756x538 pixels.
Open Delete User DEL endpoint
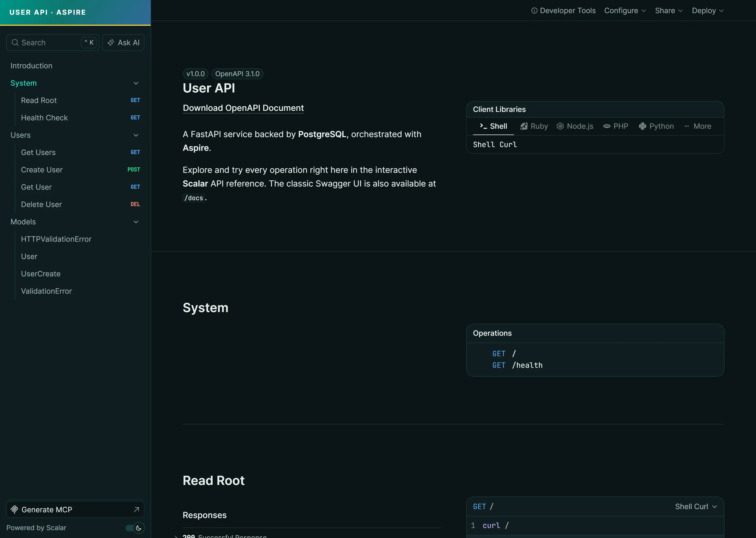tap(80, 204)
